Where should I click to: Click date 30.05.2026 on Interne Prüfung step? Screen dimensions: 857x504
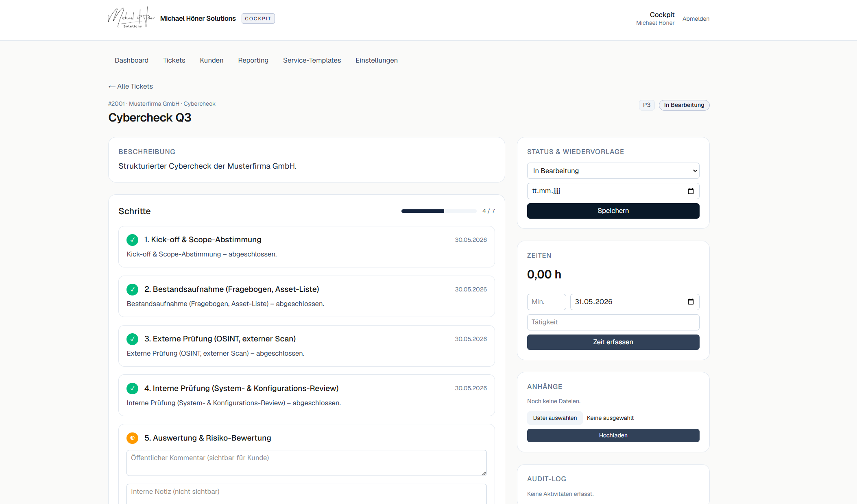tap(471, 388)
